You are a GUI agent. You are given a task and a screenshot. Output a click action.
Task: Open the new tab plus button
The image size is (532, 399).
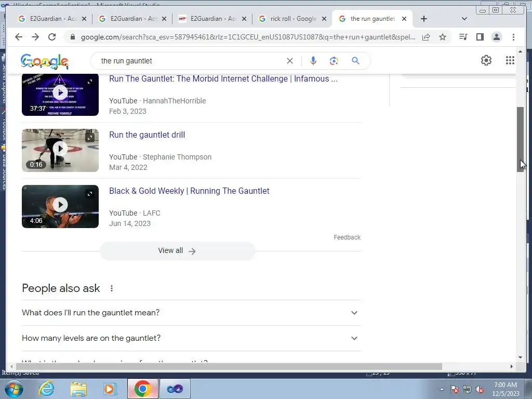pos(424,19)
